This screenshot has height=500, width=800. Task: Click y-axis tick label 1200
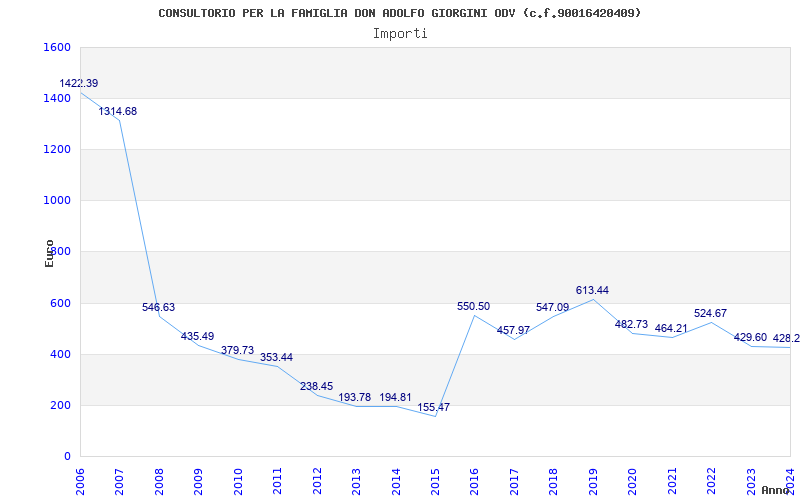(x=57, y=149)
